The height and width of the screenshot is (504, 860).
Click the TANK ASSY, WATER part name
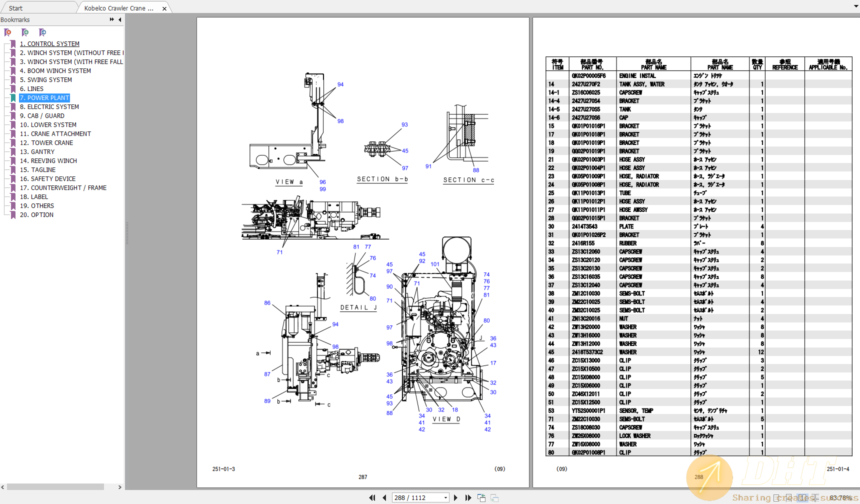(x=641, y=84)
